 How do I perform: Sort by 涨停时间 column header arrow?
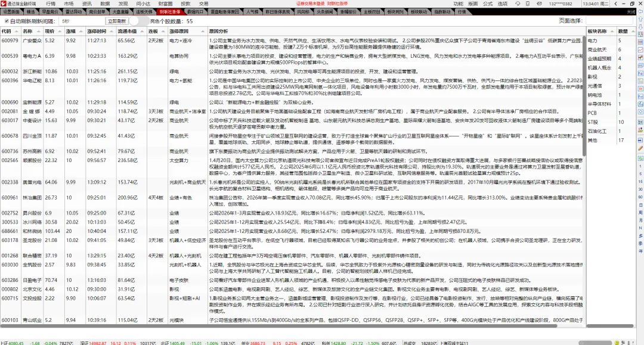112,31
